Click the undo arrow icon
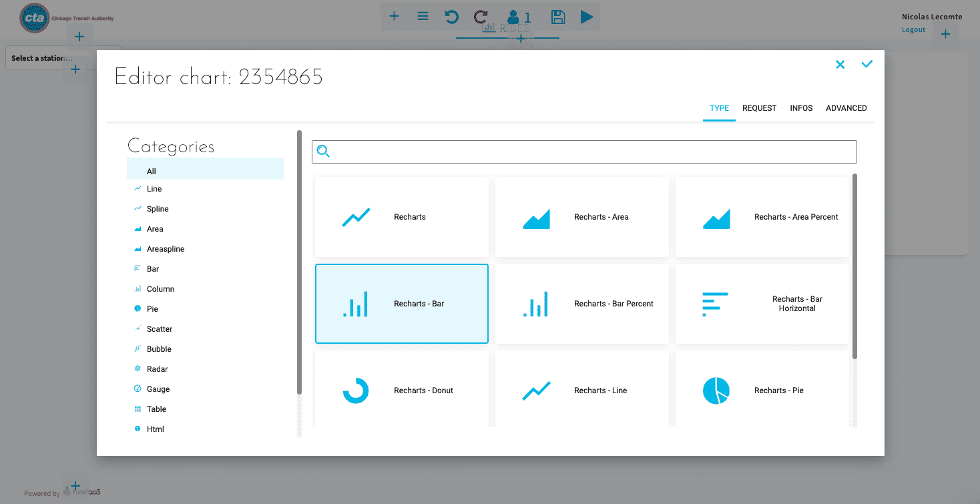This screenshot has width=980, height=504. tap(452, 17)
